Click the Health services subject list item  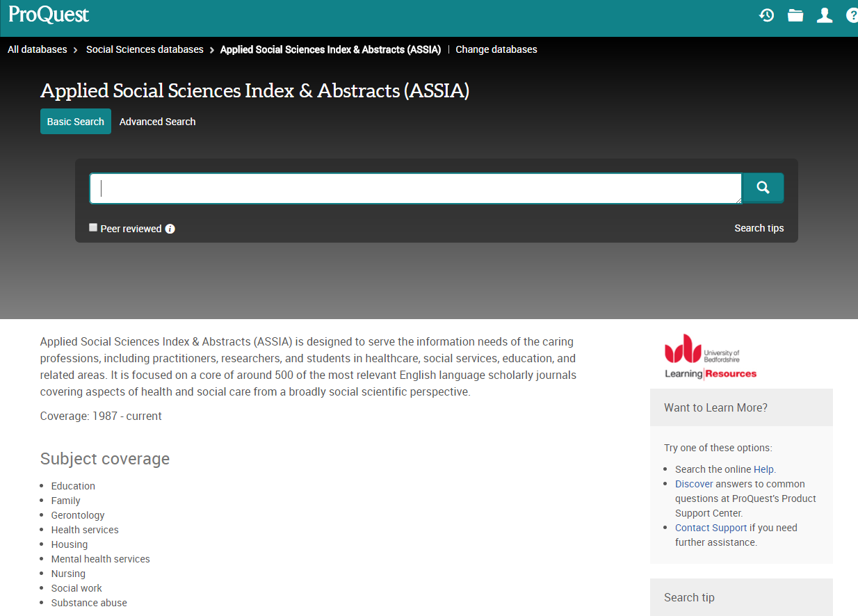(x=85, y=530)
